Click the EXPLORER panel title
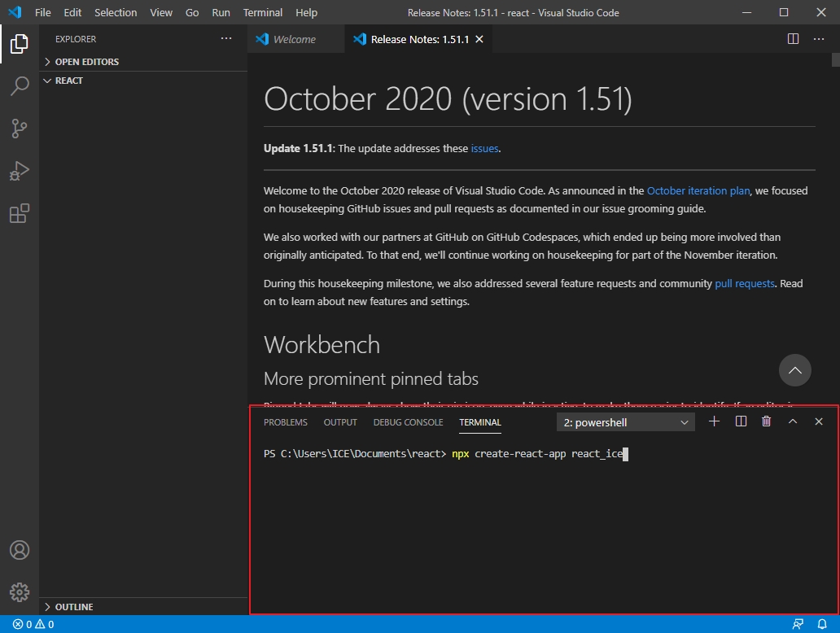840x633 pixels. pyautogui.click(x=76, y=39)
